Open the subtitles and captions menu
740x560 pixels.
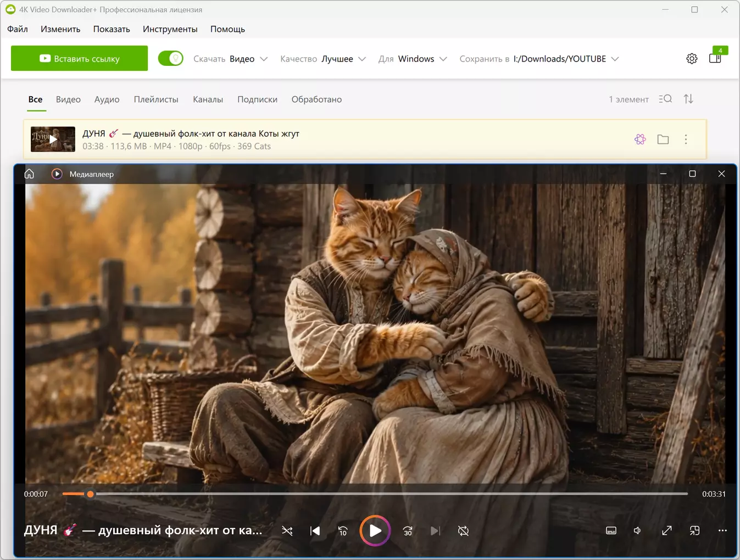coord(611,530)
